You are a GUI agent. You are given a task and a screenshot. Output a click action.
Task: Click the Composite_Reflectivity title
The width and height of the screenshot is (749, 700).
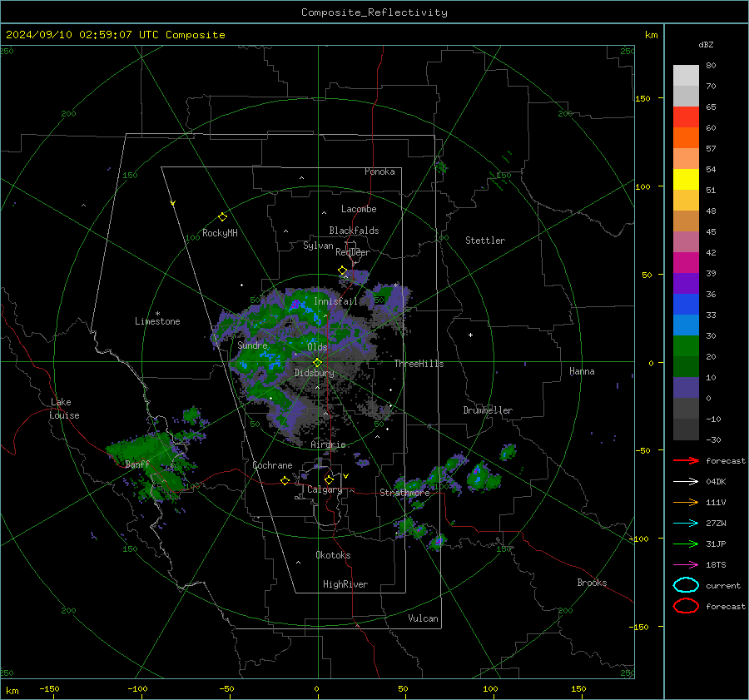tap(374, 12)
